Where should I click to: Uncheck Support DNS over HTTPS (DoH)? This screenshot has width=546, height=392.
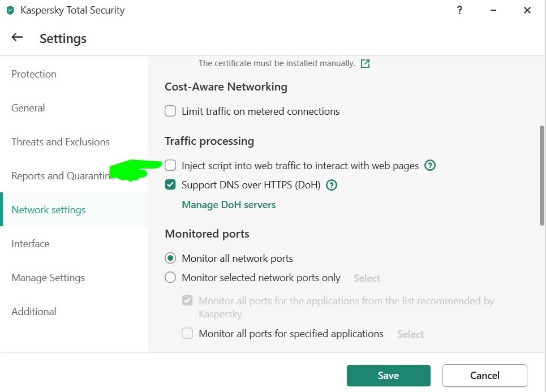coord(170,185)
